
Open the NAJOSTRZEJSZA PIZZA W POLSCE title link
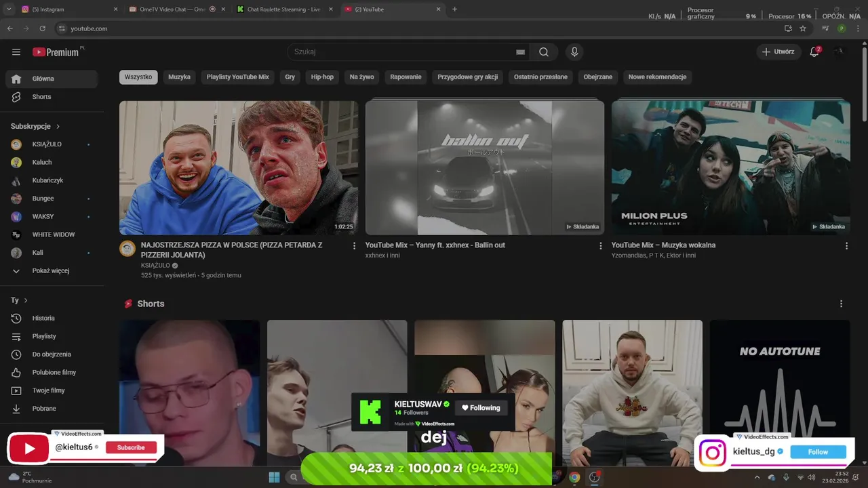point(231,250)
